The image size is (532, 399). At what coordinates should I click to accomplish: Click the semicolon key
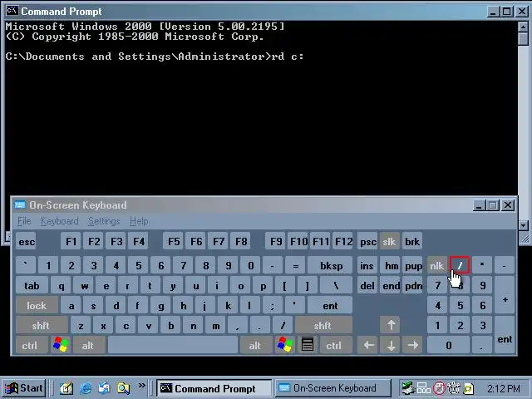(x=273, y=305)
